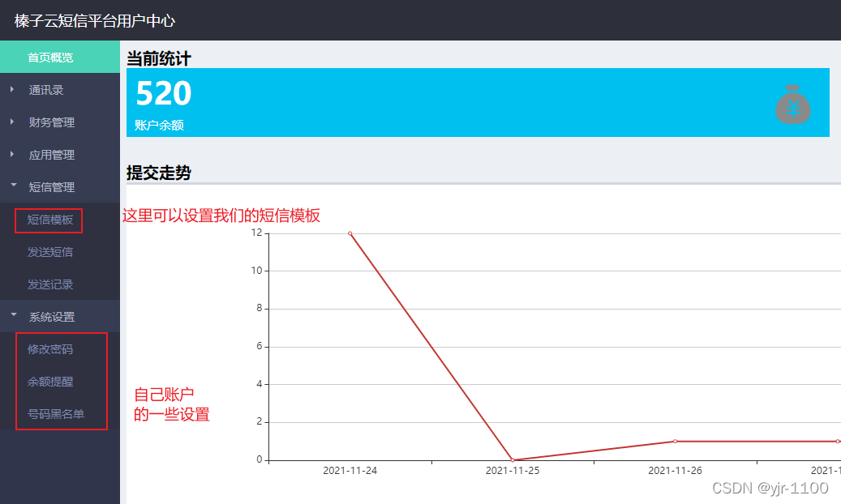The image size is (841, 504).
Task: Expand the 通讯录 arrow
Action: coord(12,90)
